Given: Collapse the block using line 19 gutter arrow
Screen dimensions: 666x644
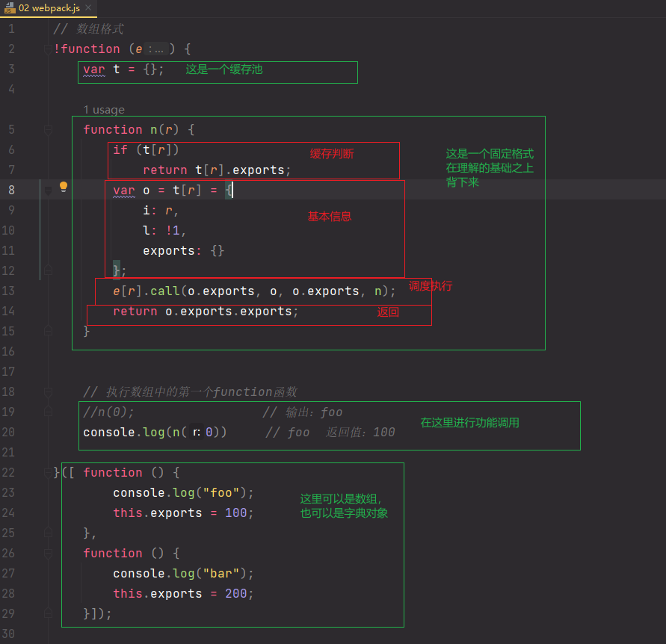Looking at the screenshot, I should click(47, 412).
